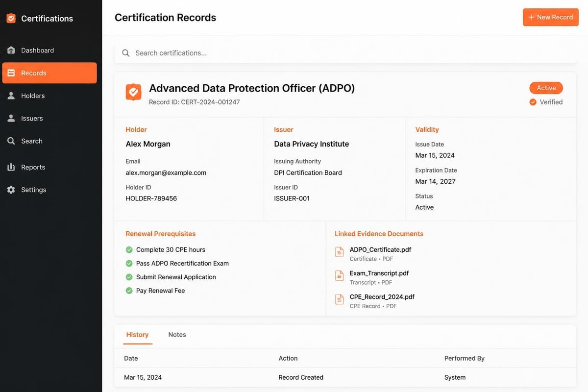Click the HOLDER-789456 ID value
588x392 pixels.
point(151,198)
